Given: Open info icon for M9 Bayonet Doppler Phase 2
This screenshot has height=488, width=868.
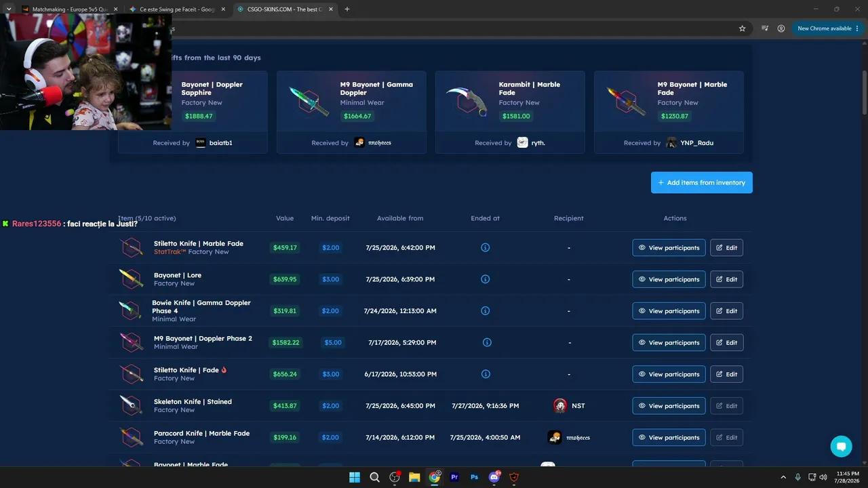Looking at the screenshot, I should click(x=487, y=342).
